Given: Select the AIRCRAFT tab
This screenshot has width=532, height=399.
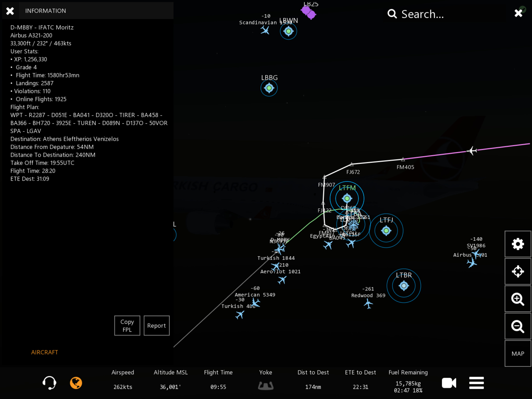Looking at the screenshot, I should click(x=44, y=352).
